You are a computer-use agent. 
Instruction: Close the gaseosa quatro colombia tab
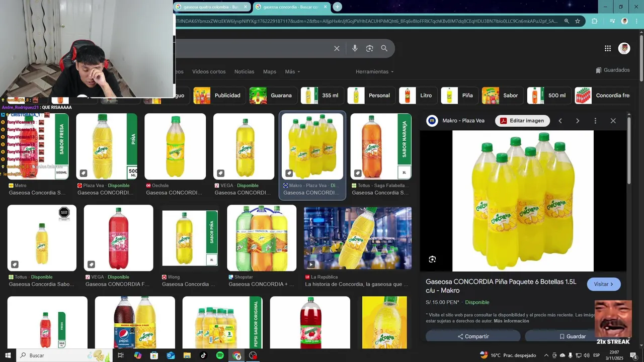[x=246, y=7]
